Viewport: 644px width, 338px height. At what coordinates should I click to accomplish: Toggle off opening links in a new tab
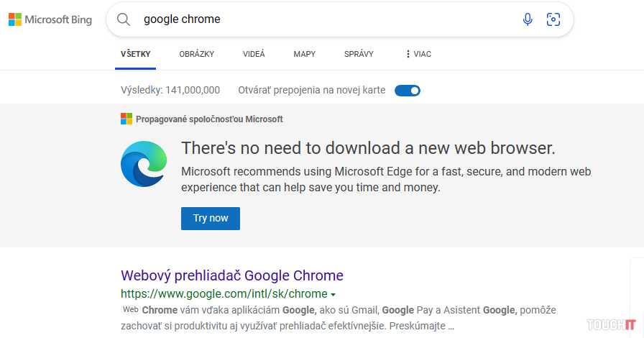[408, 91]
